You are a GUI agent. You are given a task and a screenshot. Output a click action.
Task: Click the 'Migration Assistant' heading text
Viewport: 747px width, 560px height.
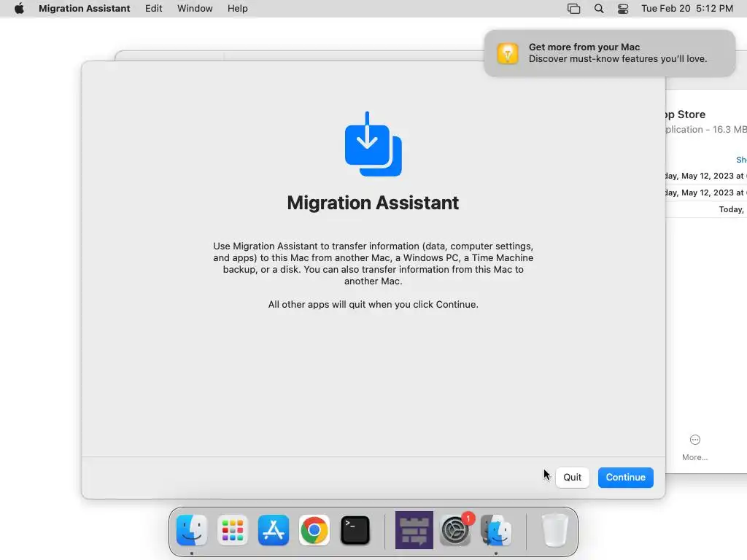[x=373, y=203]
